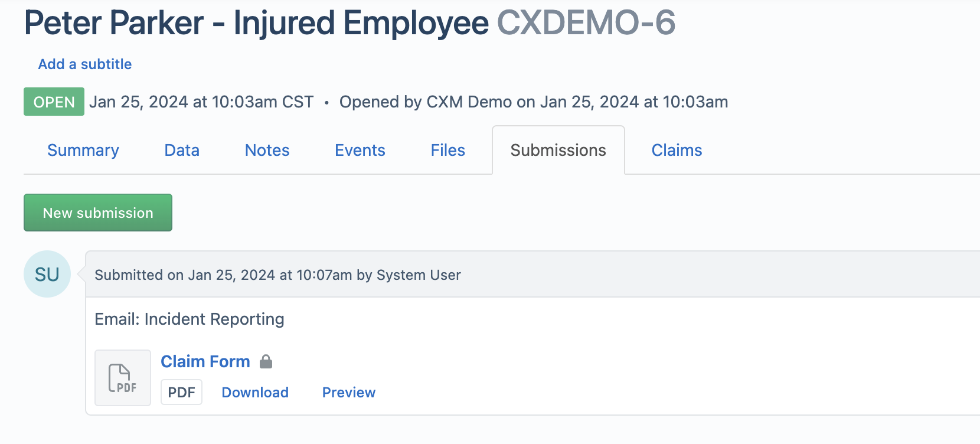Click the 'Submitted on Jan 25, 2024' header text

point(278,275)
